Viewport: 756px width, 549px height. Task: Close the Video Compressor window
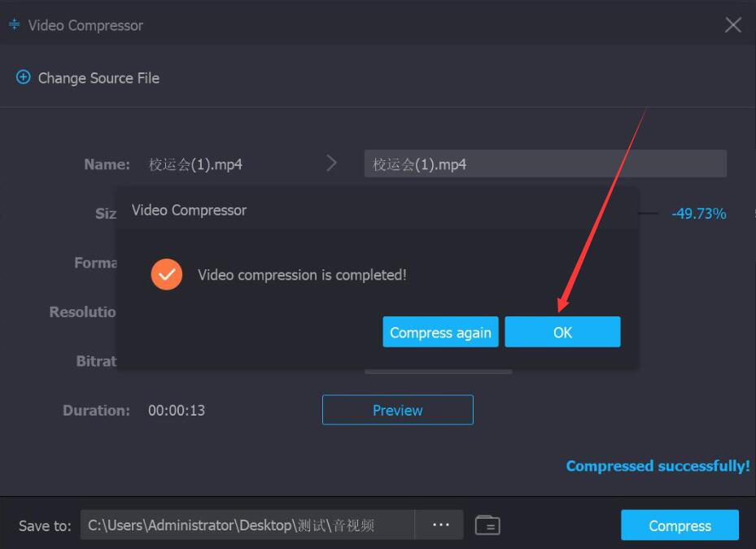click(733, 24)
